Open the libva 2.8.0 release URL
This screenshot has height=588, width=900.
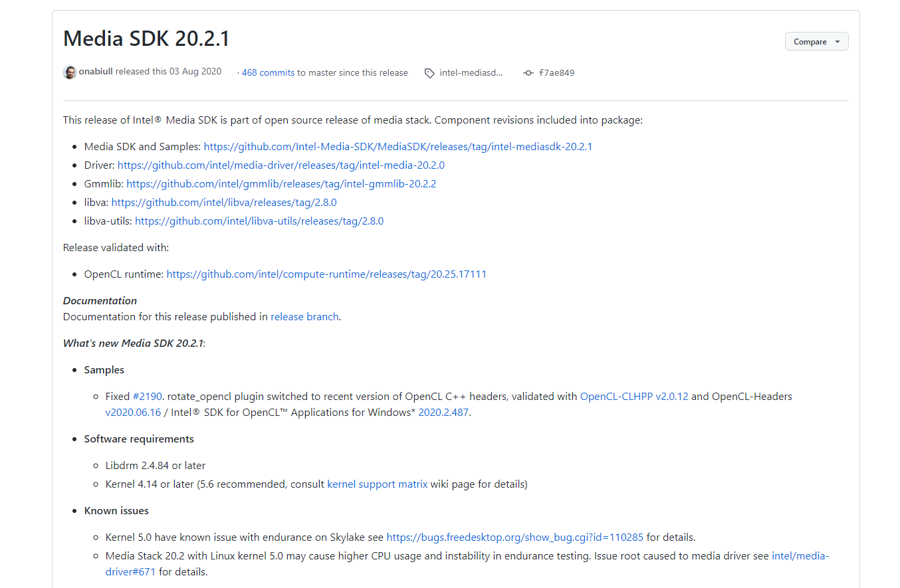[x=224, y=203]
